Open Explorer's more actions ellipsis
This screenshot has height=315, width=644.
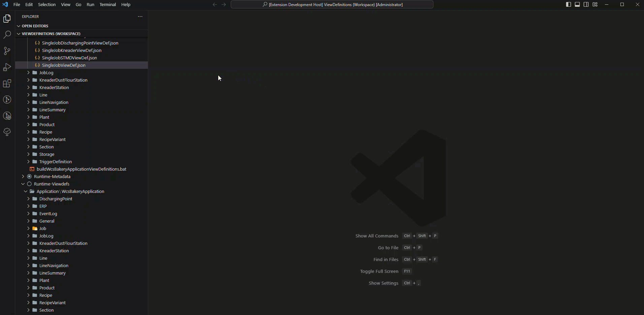click(x=140, y=17)
